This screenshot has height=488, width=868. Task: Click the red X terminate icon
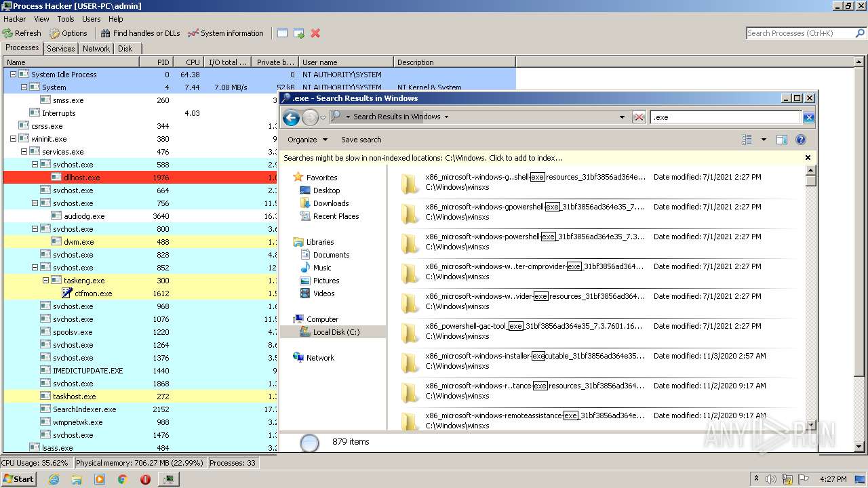(x=315, y=33)
